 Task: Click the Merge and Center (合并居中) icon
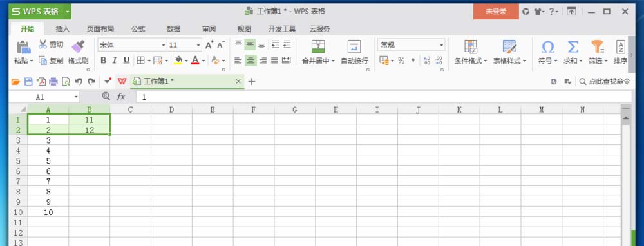(318, 46)
